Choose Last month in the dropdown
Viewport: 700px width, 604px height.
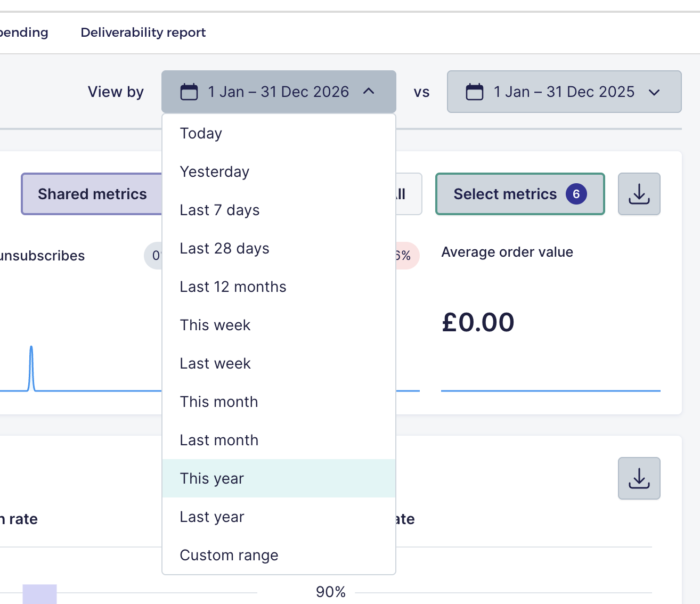pos(279,440)
